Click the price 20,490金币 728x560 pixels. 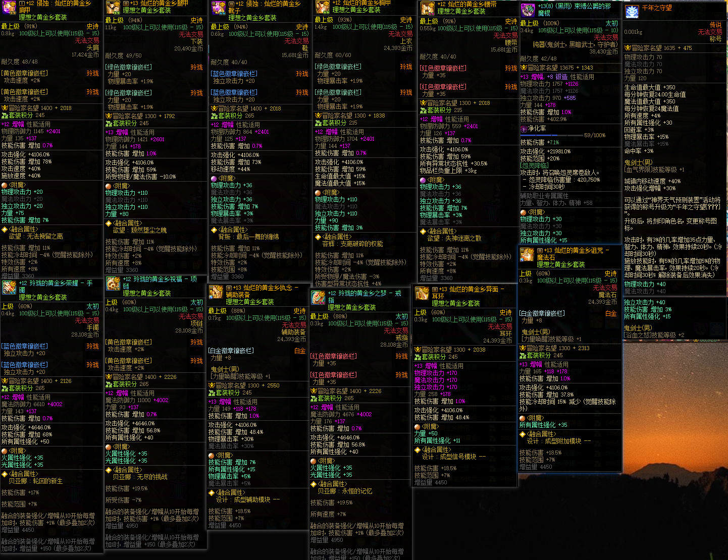(189, 49)
